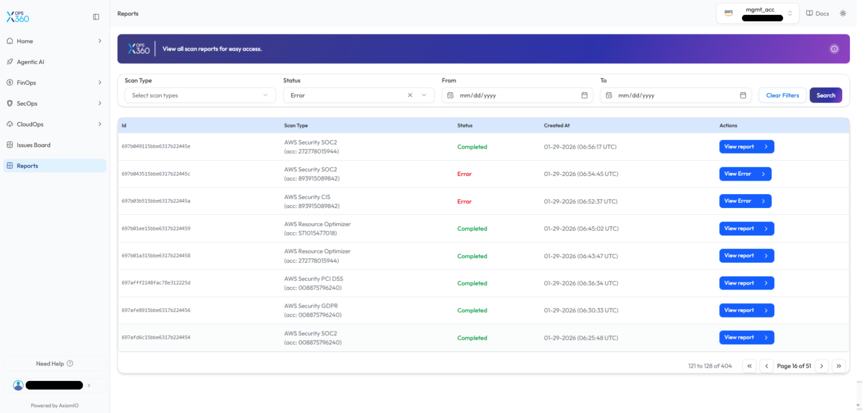Open Issues Board from sidebar

coord(34,145)
